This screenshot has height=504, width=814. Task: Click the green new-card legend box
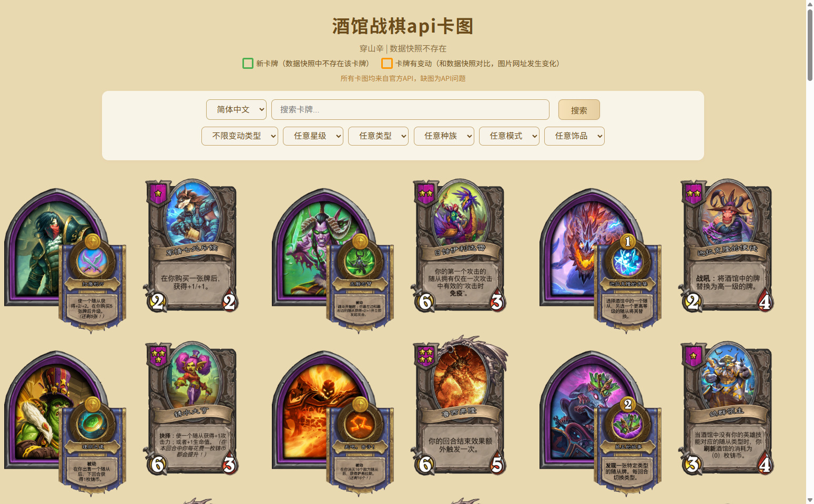pos(248,64)
